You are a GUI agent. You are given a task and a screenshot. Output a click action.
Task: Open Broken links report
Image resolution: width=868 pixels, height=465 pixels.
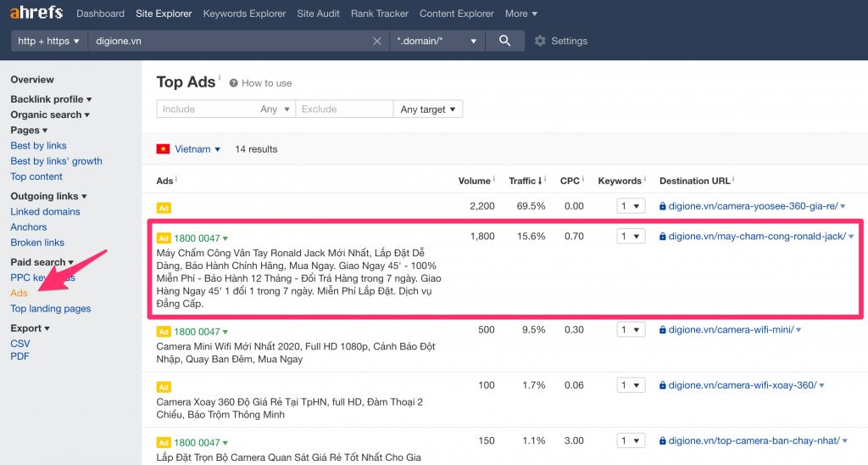tap(37, 243)
